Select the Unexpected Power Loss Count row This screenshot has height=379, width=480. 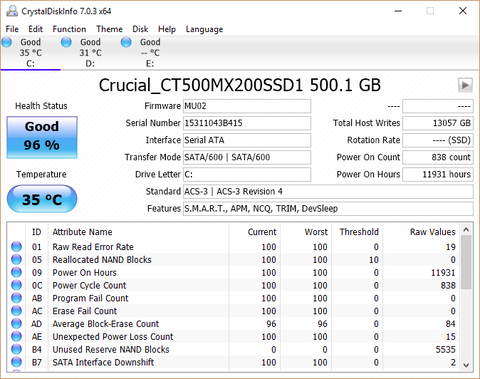click(x=234, y=336)
